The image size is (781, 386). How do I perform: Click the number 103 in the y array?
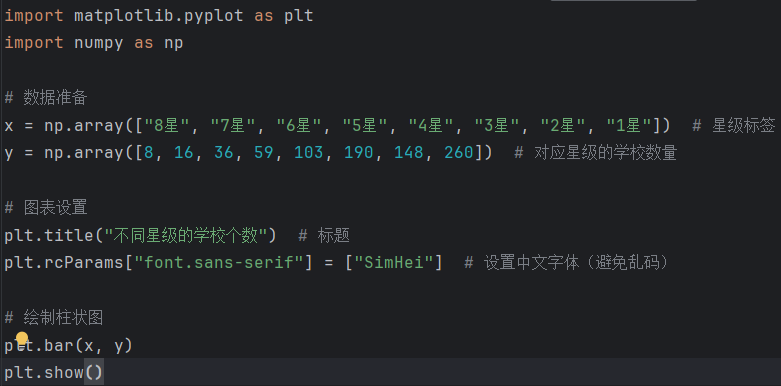pos(309,152)
